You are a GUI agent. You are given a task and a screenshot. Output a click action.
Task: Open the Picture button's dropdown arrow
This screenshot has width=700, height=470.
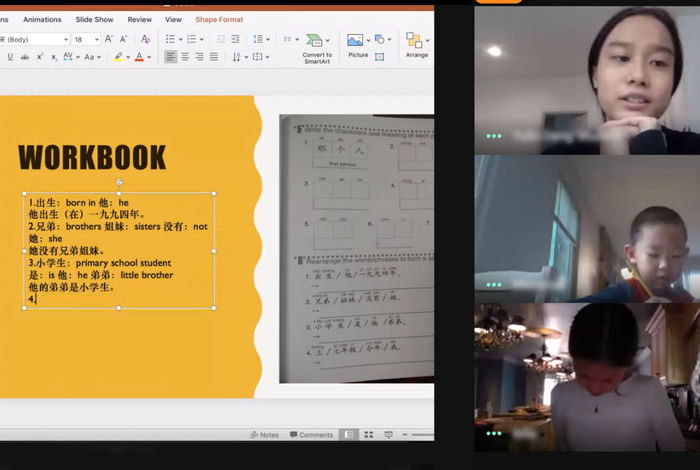[368, 40]
